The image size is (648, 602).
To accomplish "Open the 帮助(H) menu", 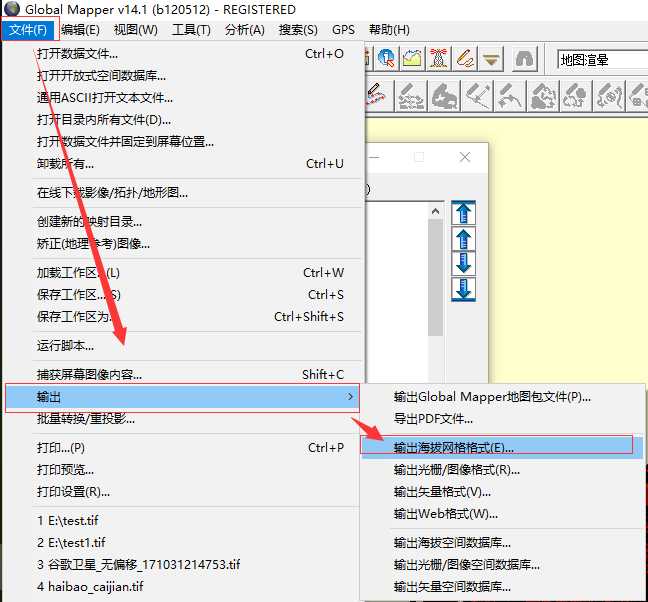I will pos(389,30).
